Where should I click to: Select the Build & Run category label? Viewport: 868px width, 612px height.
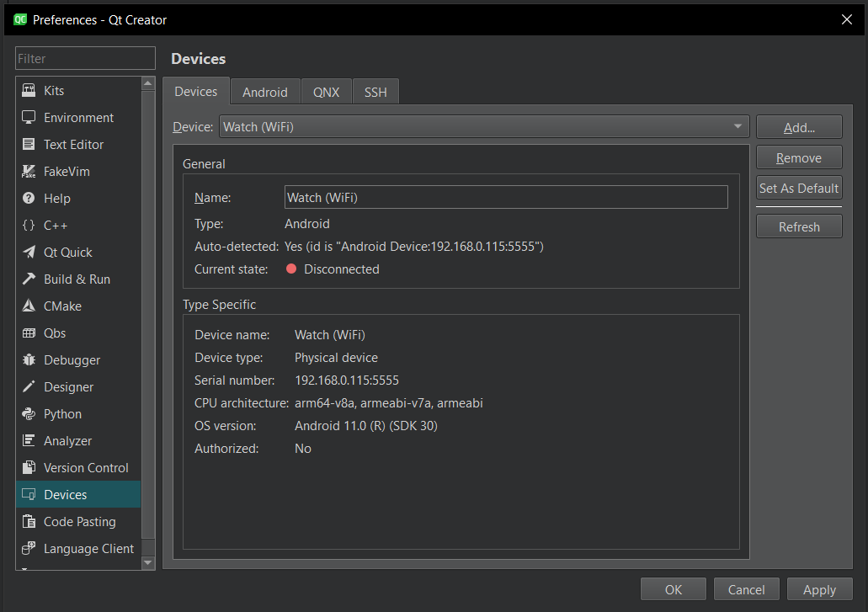[77, 279]
